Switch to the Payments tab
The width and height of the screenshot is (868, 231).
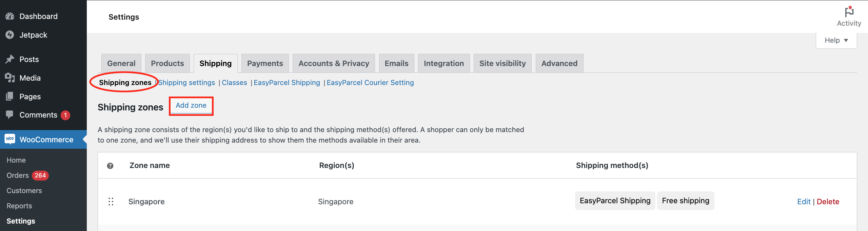[x=265, y=63]
